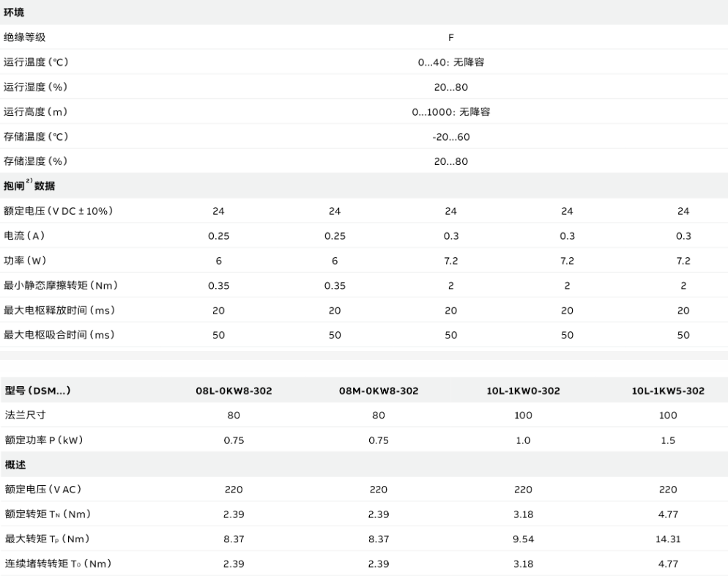The width and height of the screenshot is (728, 576).
Task: Click the 10L-1KW0-302 column header
Action: tap(523, 391)
